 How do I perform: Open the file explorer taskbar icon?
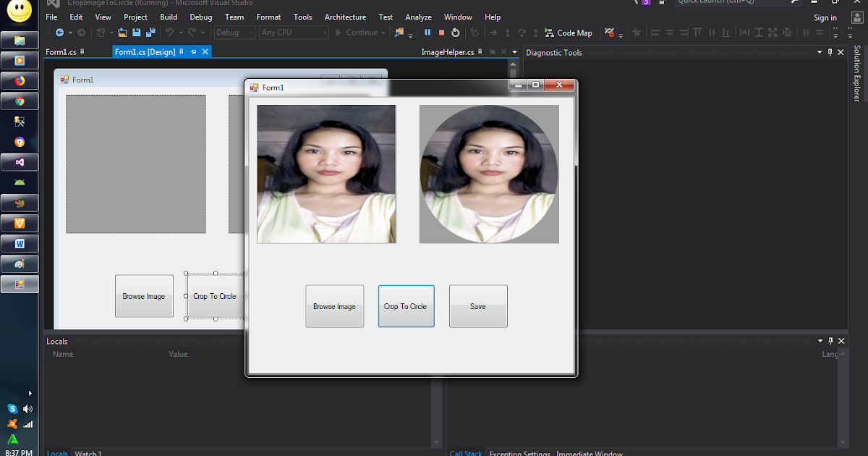click(x=20, y=41)
